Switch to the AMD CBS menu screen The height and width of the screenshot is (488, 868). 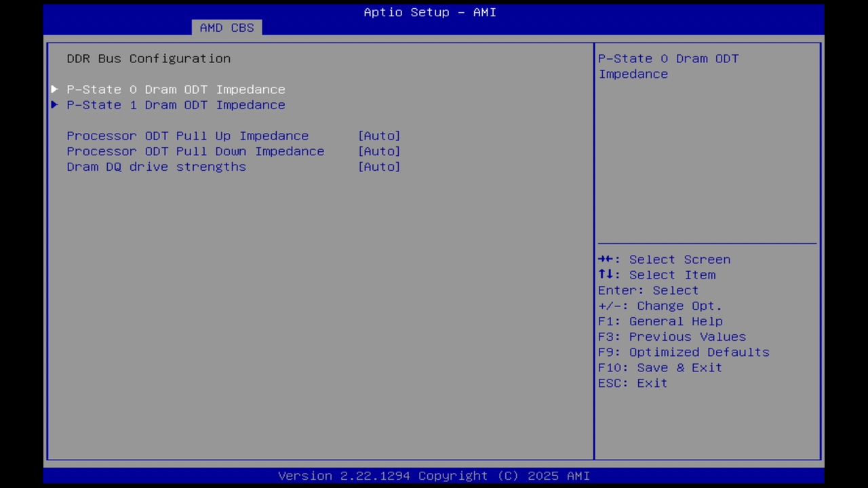point(226,27)
